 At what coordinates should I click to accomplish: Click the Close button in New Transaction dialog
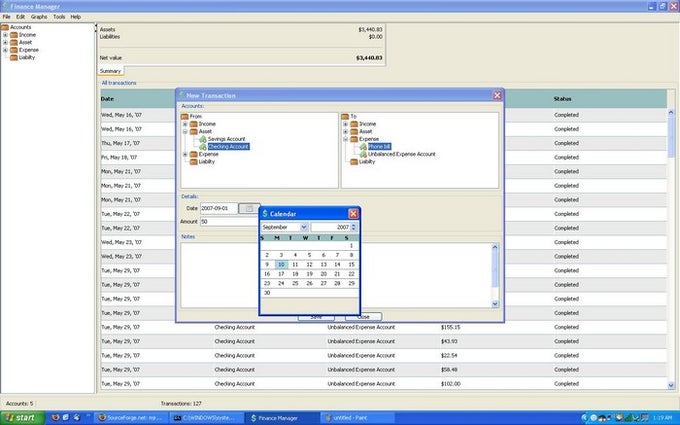tap(363, 317)
